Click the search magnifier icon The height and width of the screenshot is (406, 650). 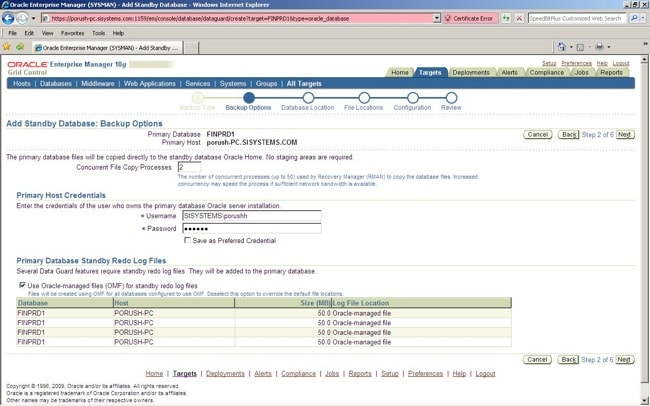tap(633, 18)
